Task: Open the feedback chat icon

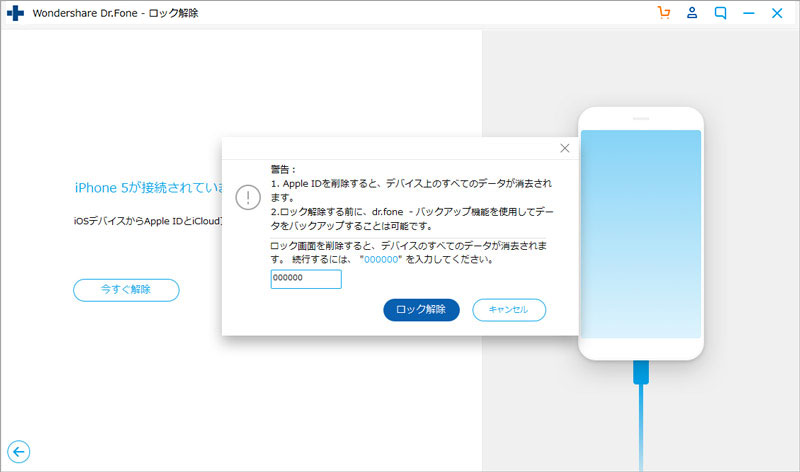Action: pos(720,13)
